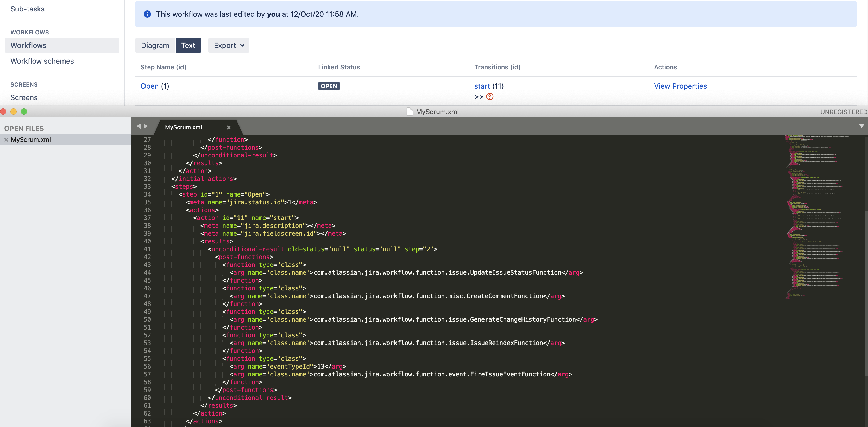Close MyScrum.xml in Open Files sidebar

[x=6, y=140]
